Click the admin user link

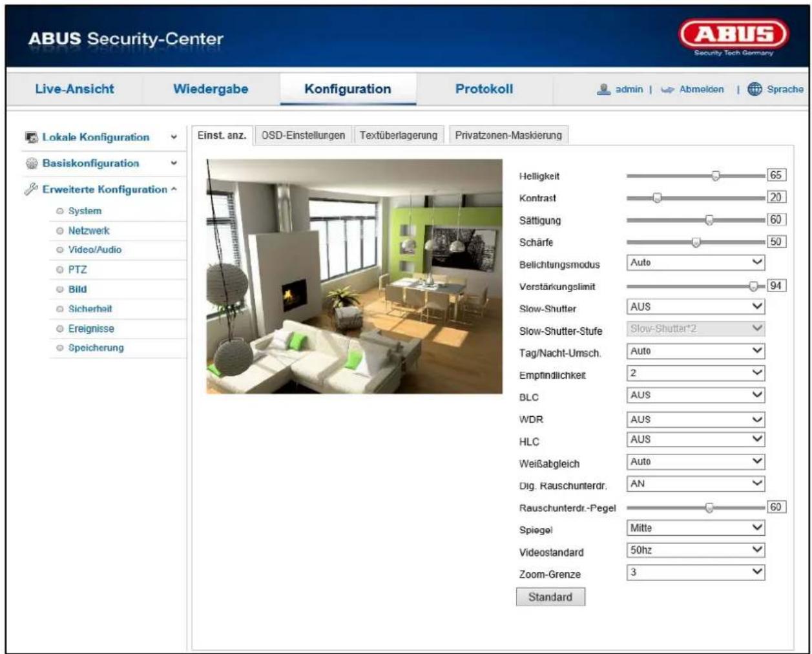(629, 90)
